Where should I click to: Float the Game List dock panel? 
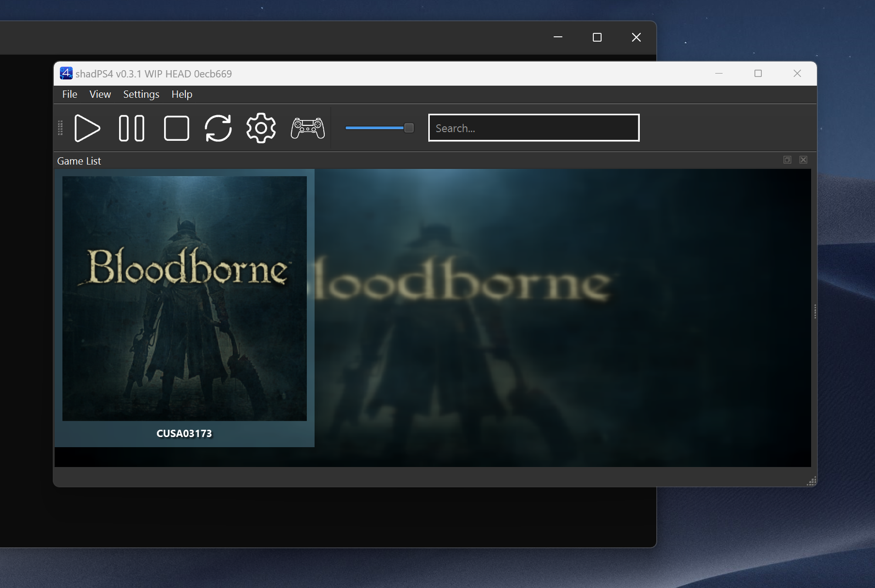click(x=787, y=160)
